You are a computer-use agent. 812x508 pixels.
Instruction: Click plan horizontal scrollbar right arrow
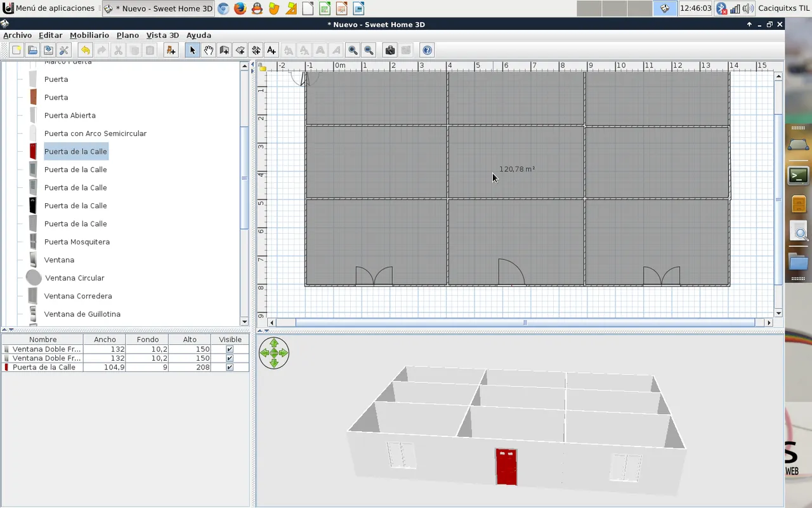pos(769,323)
